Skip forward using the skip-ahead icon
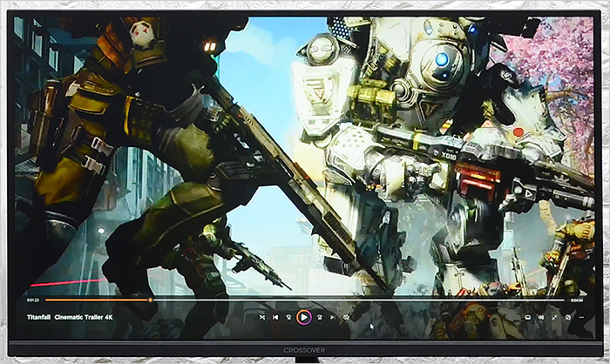This screenshot has height=364, width=610. [319, 318]
